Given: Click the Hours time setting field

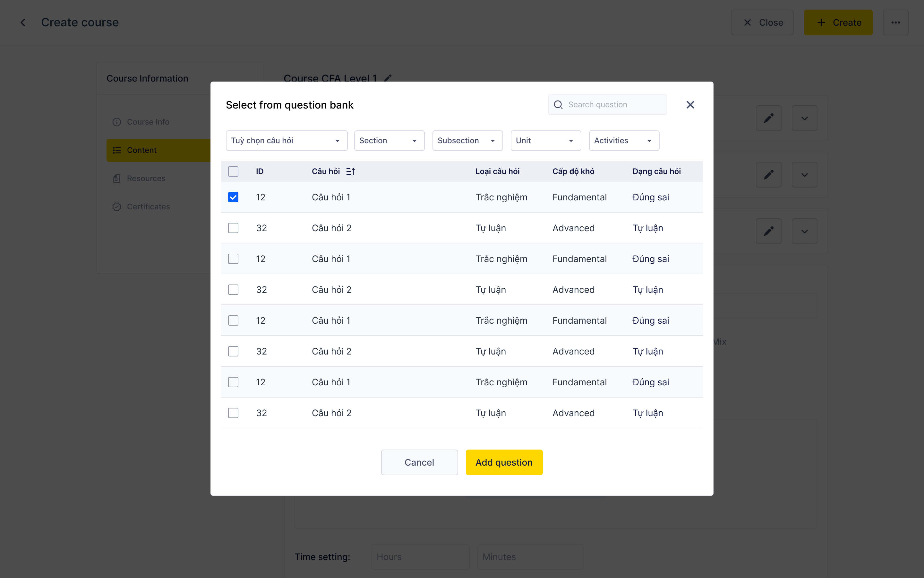Looking at the screenshot, I should pyautogui.click(x=420, y=557).
